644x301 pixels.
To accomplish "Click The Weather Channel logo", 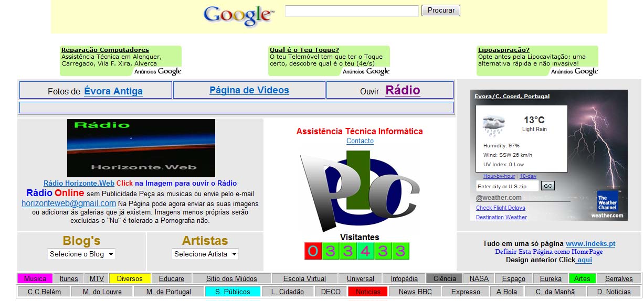I will [x=607, y=201].
